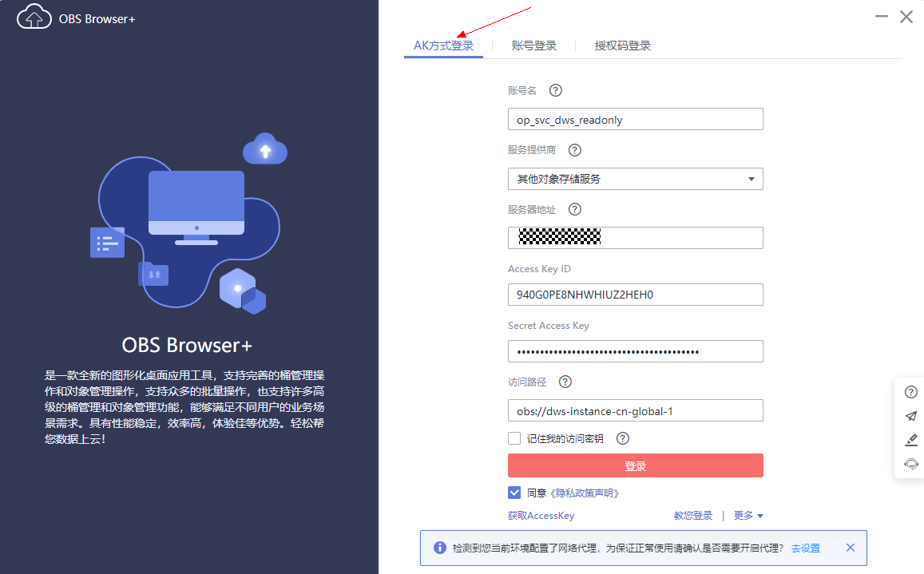The height and width of the screenshot is (574, 924).
Task: Click 去设置 link in proxy notice
Action: coord(806,548)
